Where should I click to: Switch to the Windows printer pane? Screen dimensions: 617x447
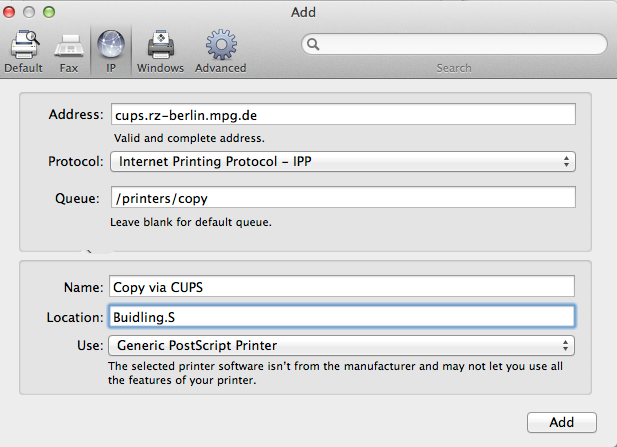coord(160,50)
